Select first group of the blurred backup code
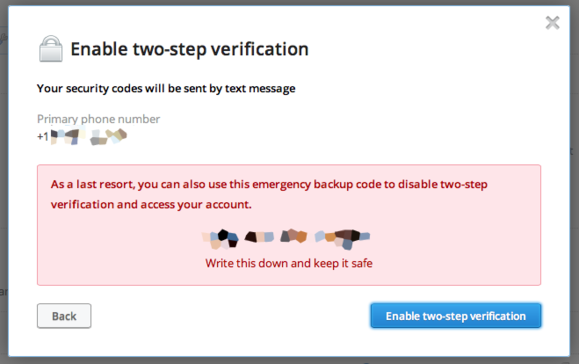This screenshot has width=579, height=364. coord(220,239)
